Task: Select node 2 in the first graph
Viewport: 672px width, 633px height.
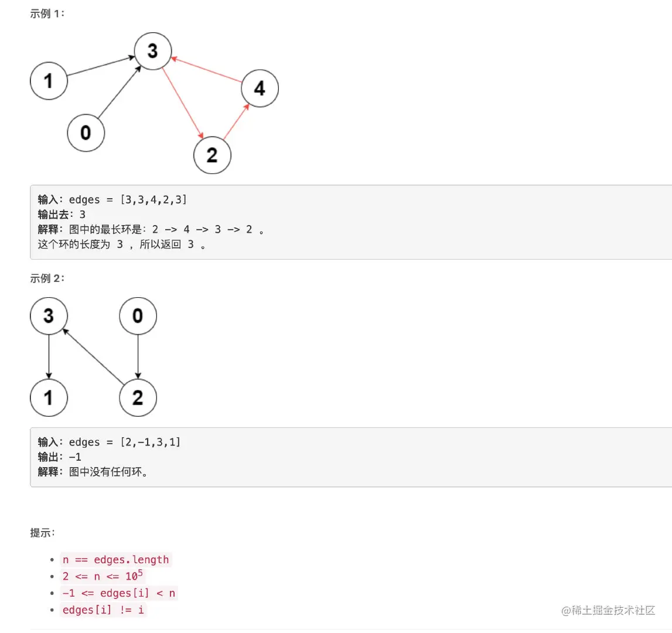Action: click(212, 155)
